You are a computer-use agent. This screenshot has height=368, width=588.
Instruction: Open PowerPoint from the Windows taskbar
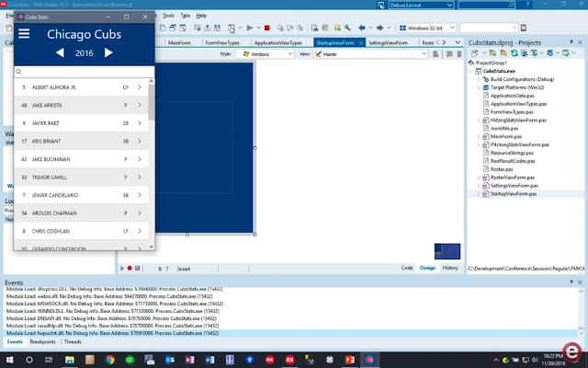(349, 360)
